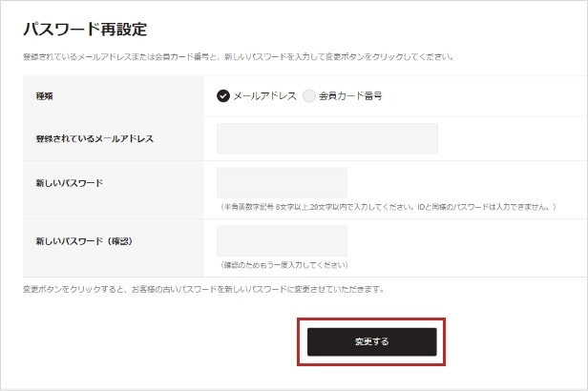Click the 登録されているメールアドレス row label
Viewport: 588px width, 391px height.
tap(94, 138)
